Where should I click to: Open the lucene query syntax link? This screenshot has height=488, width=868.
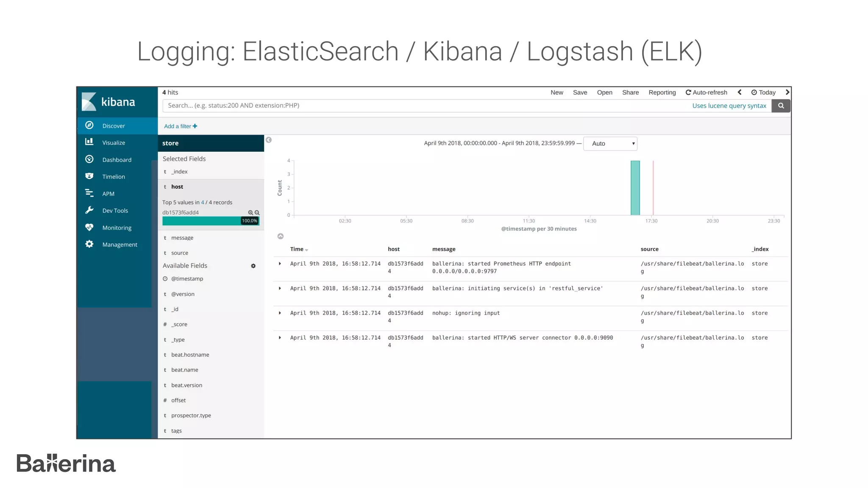coord(729,106)
